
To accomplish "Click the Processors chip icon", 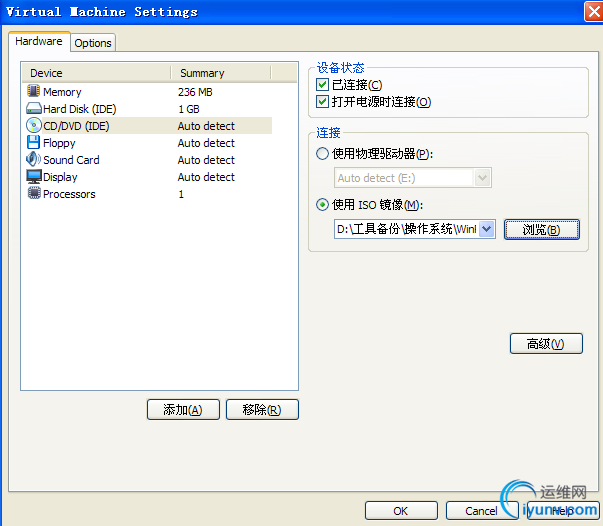I will tap(34, 193).
